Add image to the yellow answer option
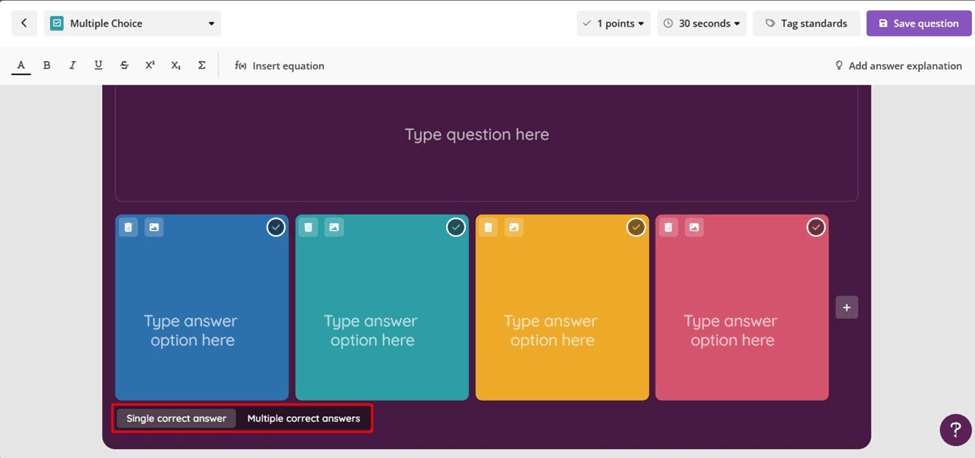This screenshot has height=458, width=975. [x=514, y=228]
